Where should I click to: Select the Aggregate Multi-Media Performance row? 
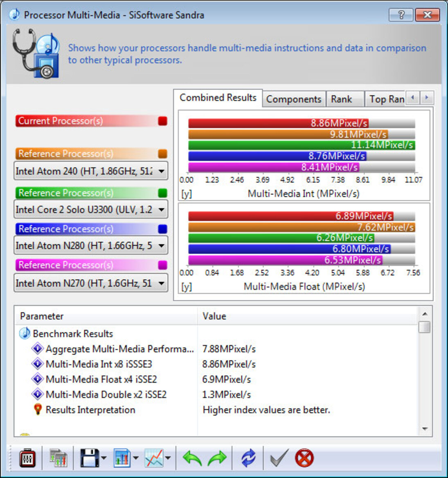pos(216,349)
